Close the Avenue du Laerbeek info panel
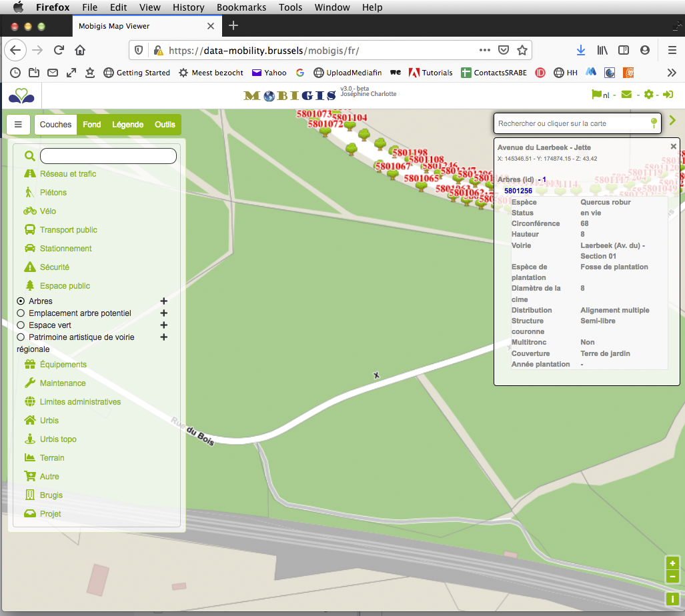This screenshot has width=685, height=616. pos(673,147)
